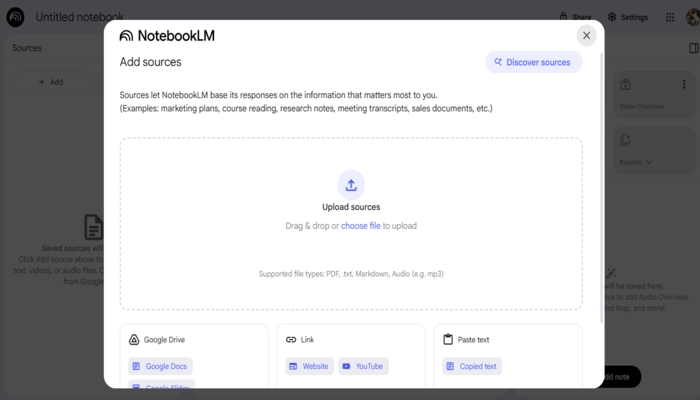The height and width of the screenshot is (400, 700).
Task: Click the Video Overview card
Action: coord(654,95)
